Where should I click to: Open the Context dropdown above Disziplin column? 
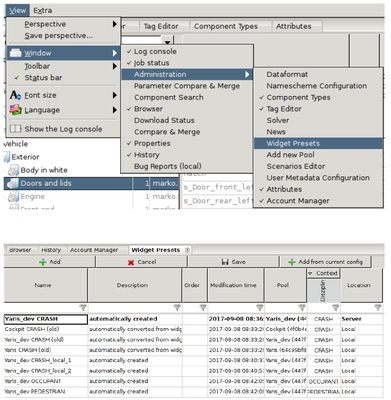pyautogui.click(x=323, y=273)
